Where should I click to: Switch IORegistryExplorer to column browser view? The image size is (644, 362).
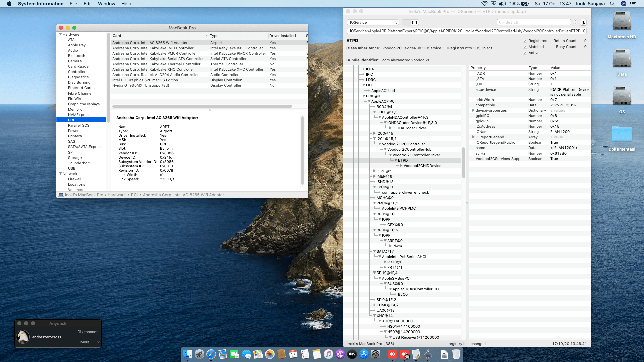[415, 22]
